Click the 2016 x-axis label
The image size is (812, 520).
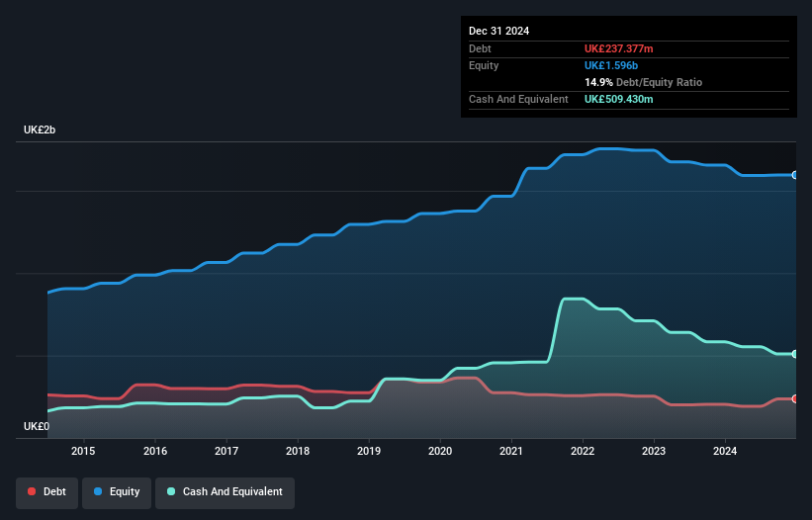155,451
